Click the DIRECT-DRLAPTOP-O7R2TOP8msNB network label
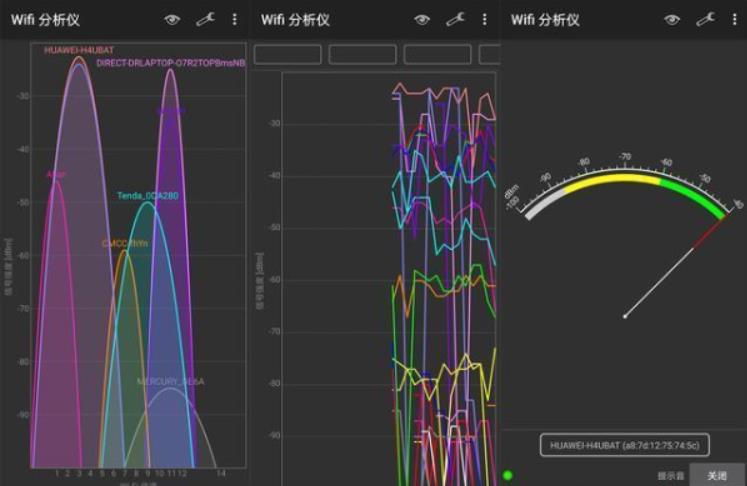The width and height of the screenshot is (747, 486). pyautogui.click(x=171, y=63)
